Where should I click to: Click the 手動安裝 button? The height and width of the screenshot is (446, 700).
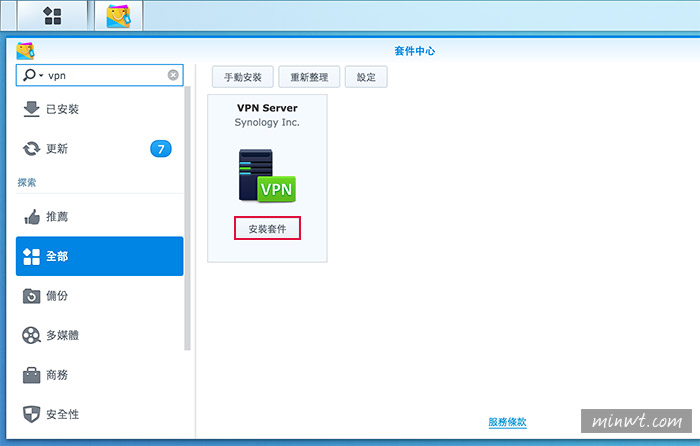(242, 77)
